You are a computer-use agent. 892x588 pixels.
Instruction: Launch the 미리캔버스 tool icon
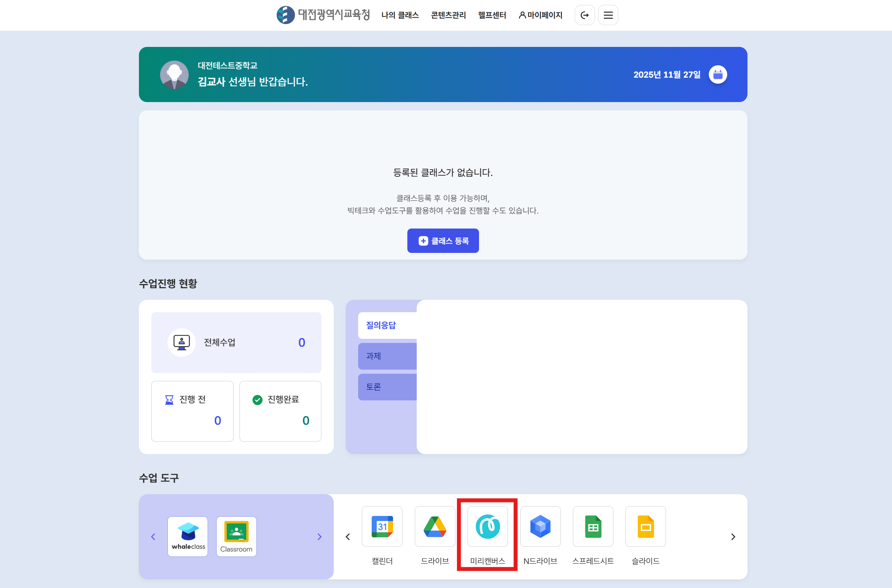pos(487,526)
